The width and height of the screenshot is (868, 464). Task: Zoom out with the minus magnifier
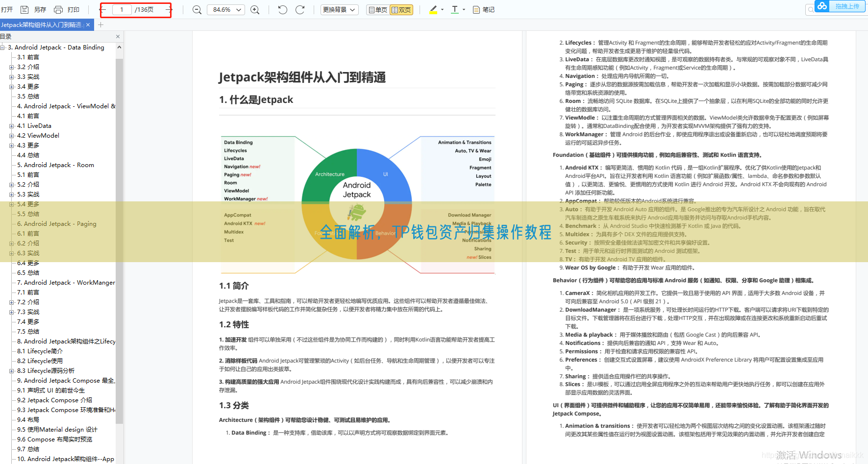197,10
